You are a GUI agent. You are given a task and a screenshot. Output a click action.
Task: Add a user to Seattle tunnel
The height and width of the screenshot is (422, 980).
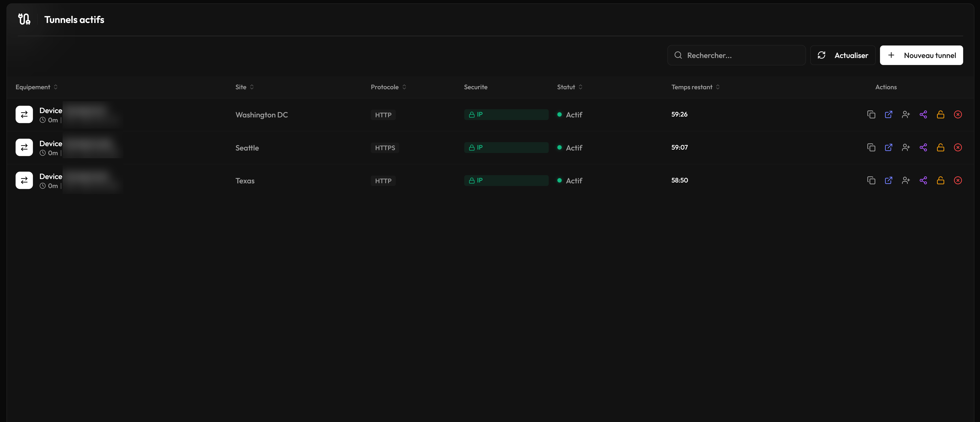pyautogui.click(x=906, y=147)
